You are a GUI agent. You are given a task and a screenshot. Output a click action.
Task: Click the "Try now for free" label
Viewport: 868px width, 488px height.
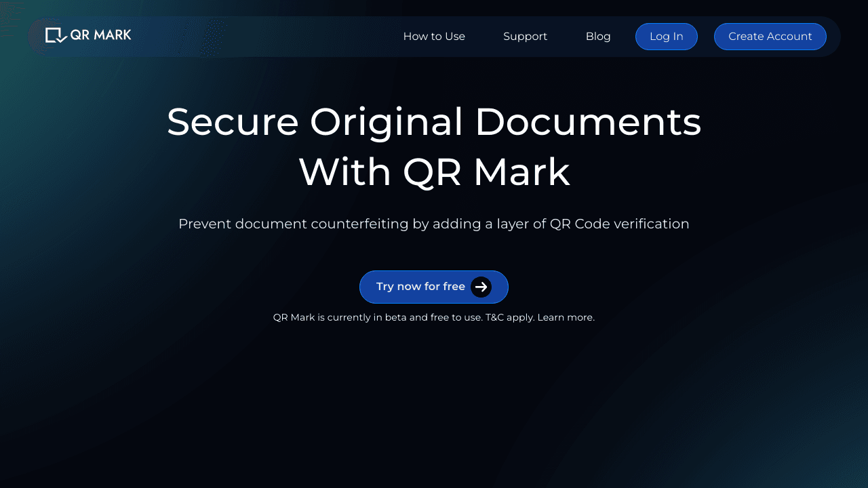click(420, 287)
